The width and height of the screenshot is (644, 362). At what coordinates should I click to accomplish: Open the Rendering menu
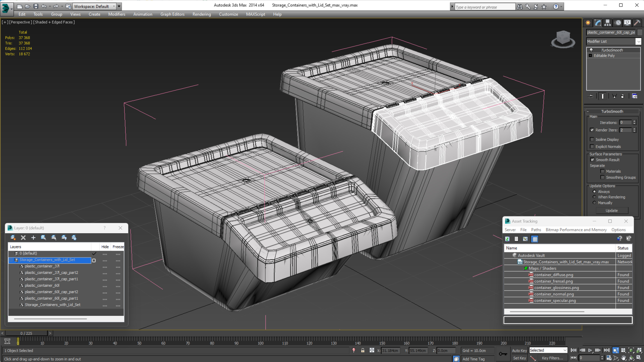pos(202,14)
